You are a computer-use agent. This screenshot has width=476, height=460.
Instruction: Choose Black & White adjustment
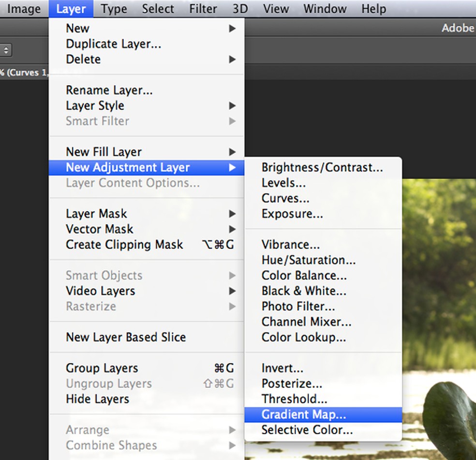click(x=304, y=291)
